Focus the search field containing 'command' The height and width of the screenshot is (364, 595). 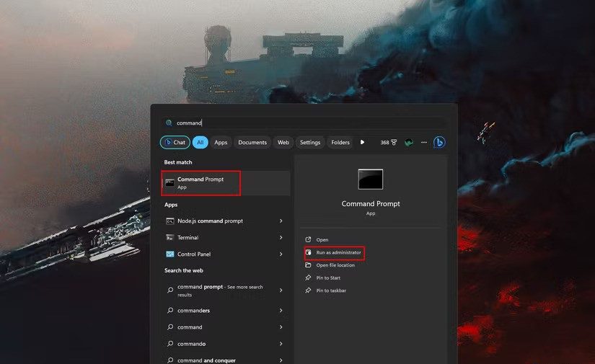pos(304,123)
